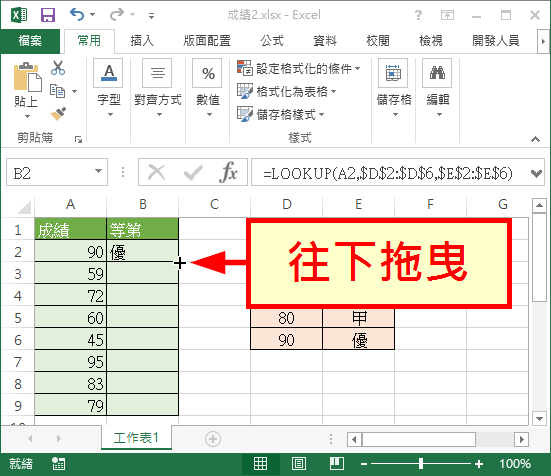Open copy options dropdown arrow
The width and height of the screenshot is (551, 476).
74,92
